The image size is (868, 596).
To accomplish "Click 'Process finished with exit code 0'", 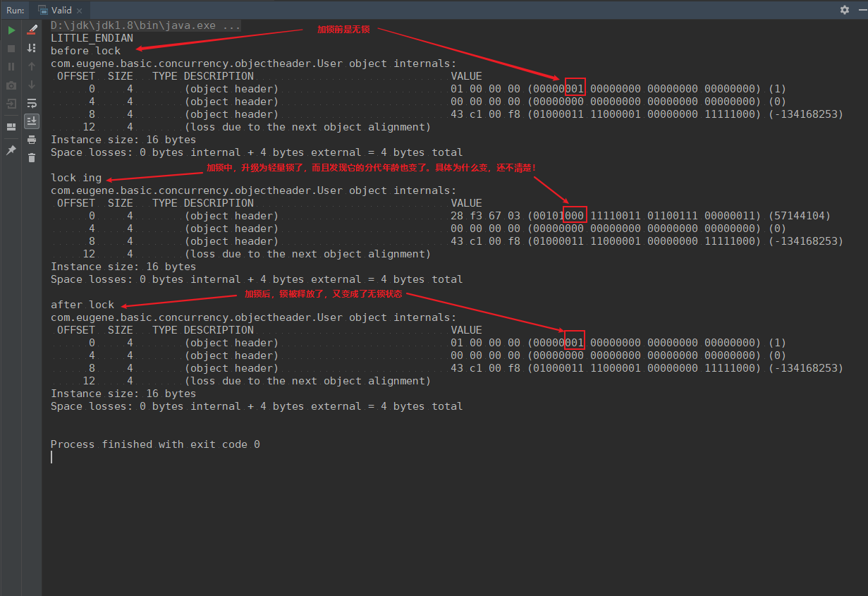I will coord(155,444).
